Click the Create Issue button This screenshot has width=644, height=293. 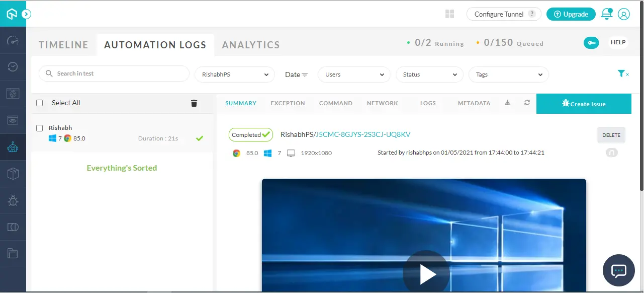pos(584,103)
